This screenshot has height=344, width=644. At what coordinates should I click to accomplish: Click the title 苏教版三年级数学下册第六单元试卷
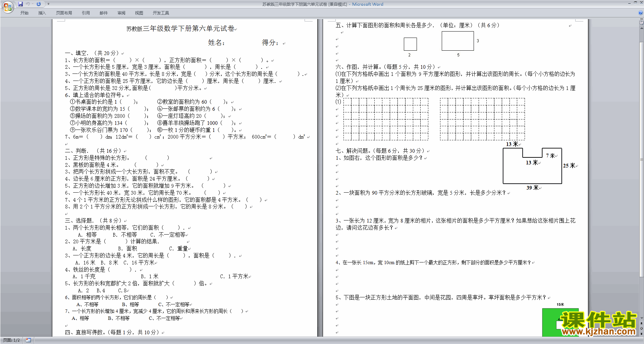180,29
